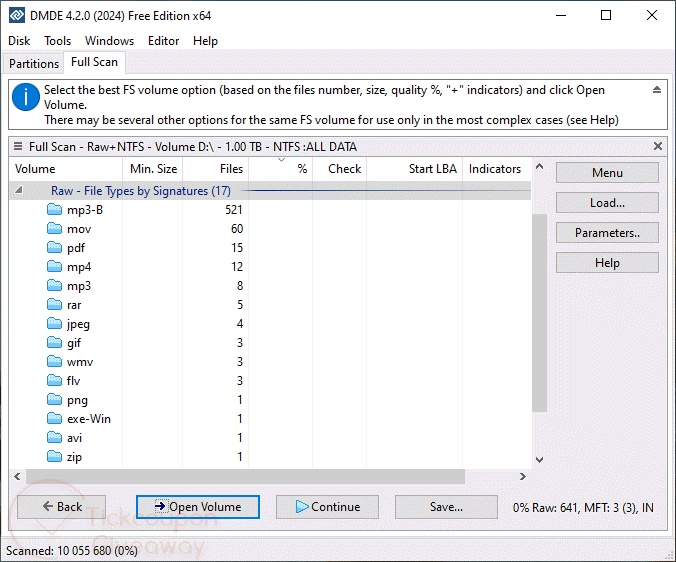Image resolution: width=676 pixels, height=562 pixels.
Task: Click the DMDE application logo icon
Action: point(17,16)
